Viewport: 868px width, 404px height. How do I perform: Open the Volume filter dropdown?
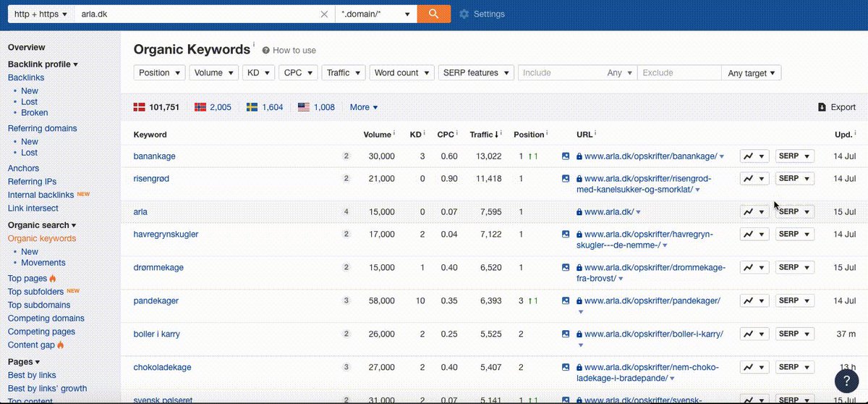coord(214,72)
